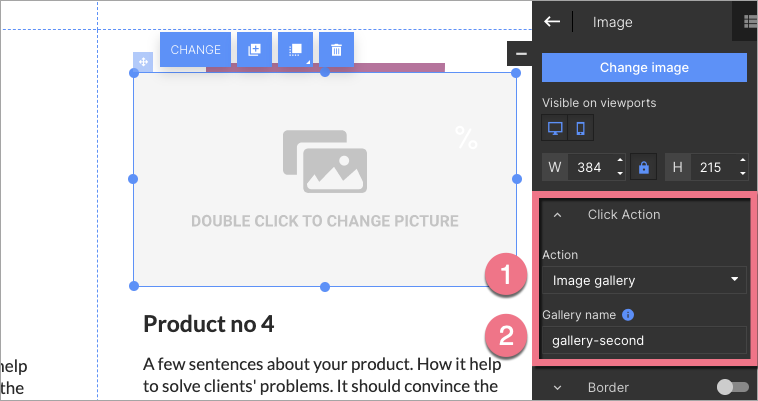Expand the Border section
Image resolution: width=758 pixels, height=401 pixels.
[x=558, y=387]
